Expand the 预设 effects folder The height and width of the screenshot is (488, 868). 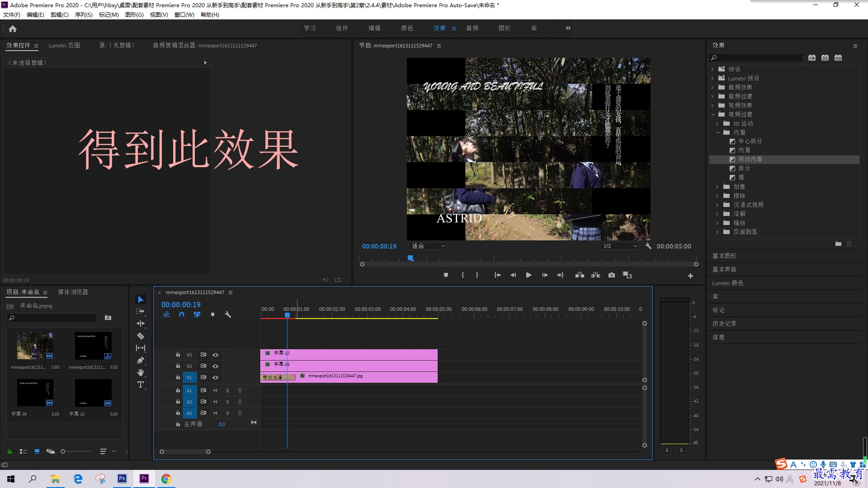[x=712, y=69]
